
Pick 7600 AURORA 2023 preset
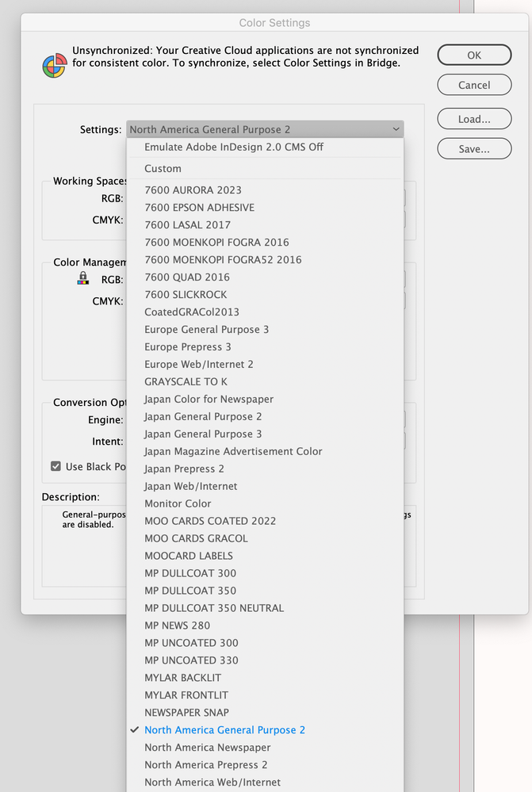tap(265, 190)
